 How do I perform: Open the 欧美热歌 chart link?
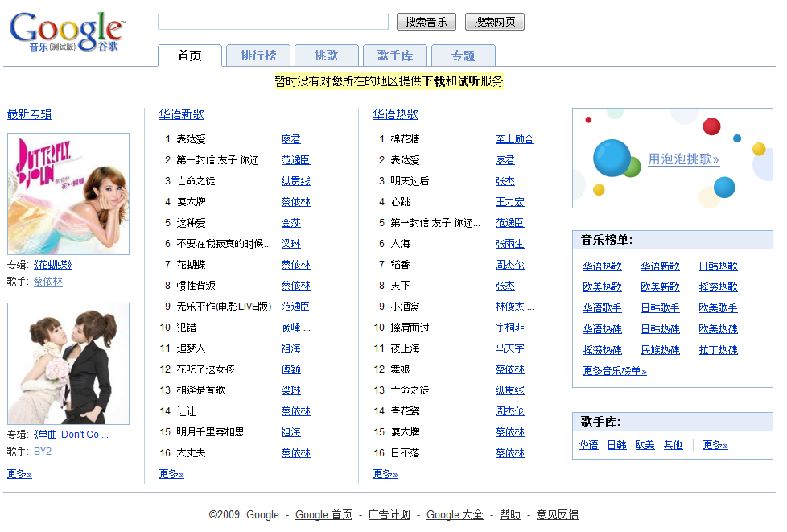[x=602, y=287]
